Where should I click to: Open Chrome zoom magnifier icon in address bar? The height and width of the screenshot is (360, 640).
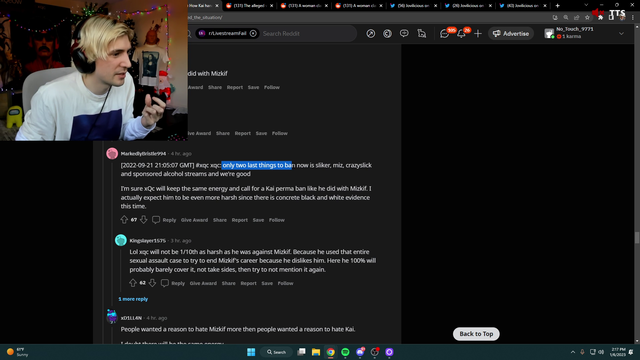point(566,18)
